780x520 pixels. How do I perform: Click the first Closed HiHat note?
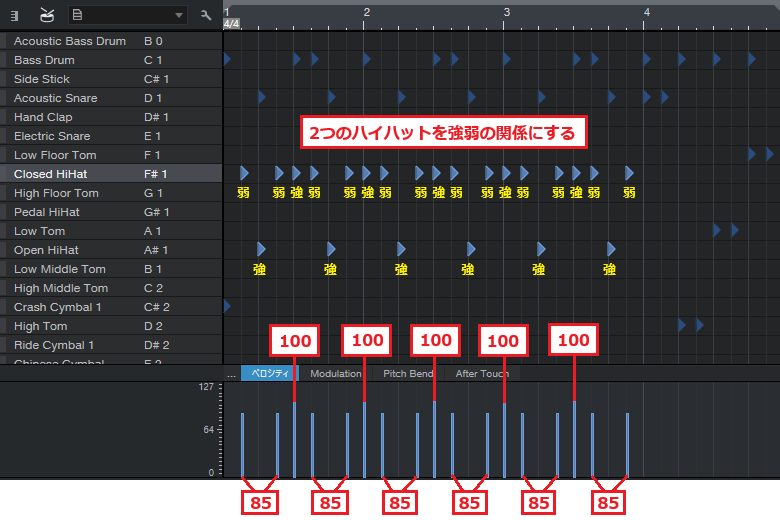pyautogui.click(x=243, y=172)
